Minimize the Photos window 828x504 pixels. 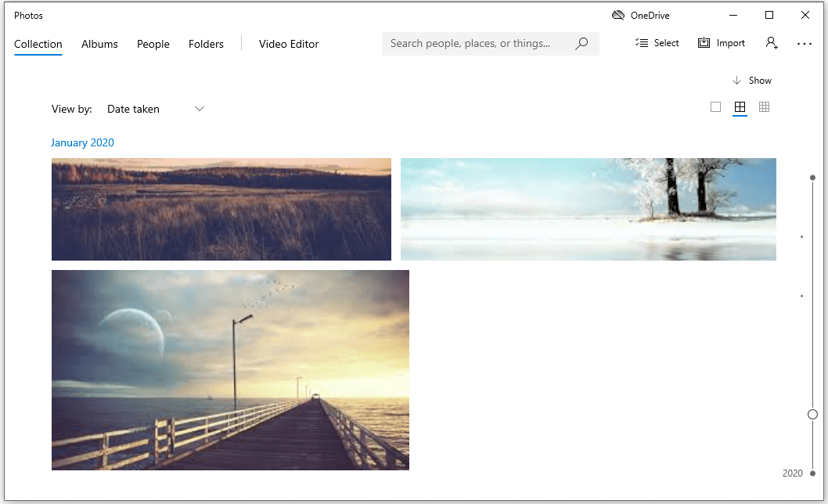[x=733, y=16]
